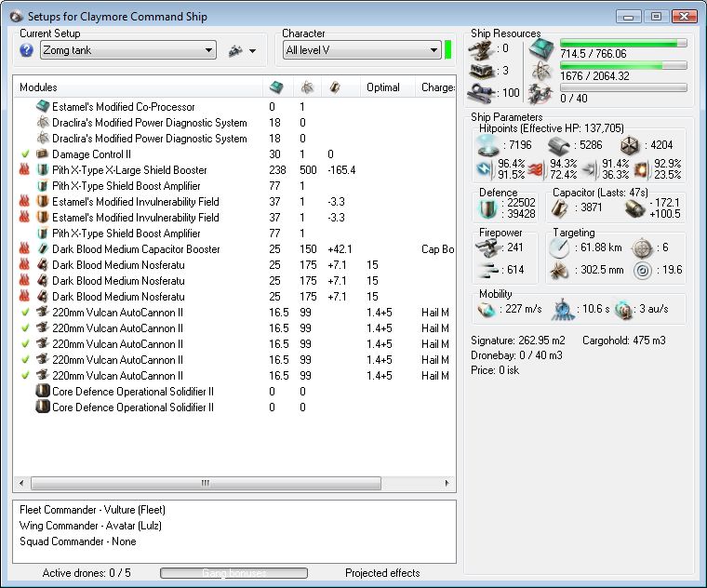
Task: Sort by CPU column header icon
Action: 276,87
